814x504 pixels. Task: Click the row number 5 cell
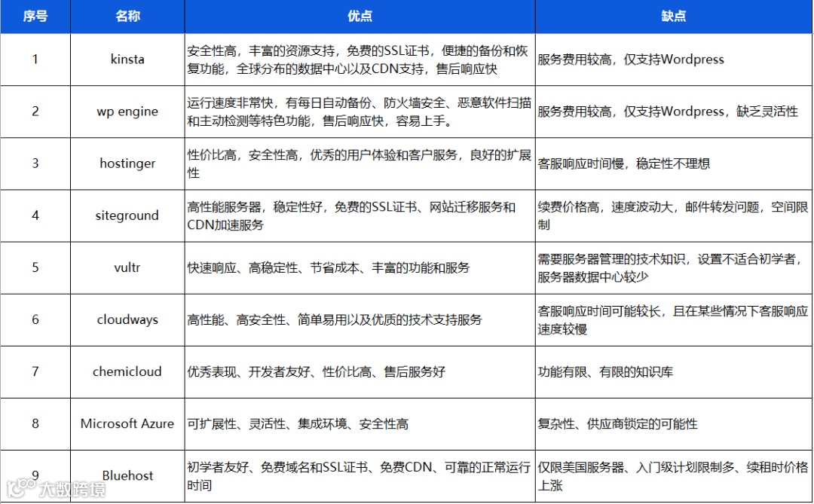(35, 267)
